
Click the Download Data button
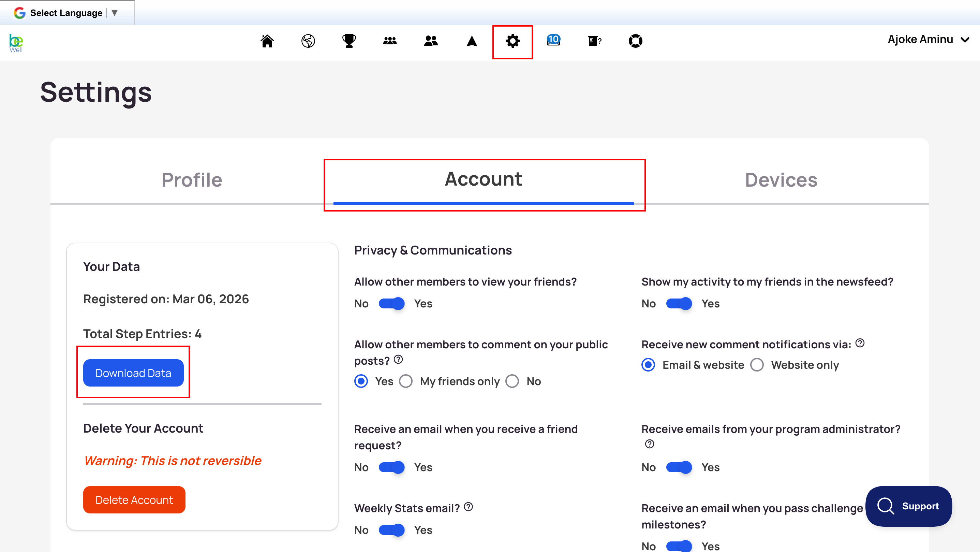tap(134, 373)
